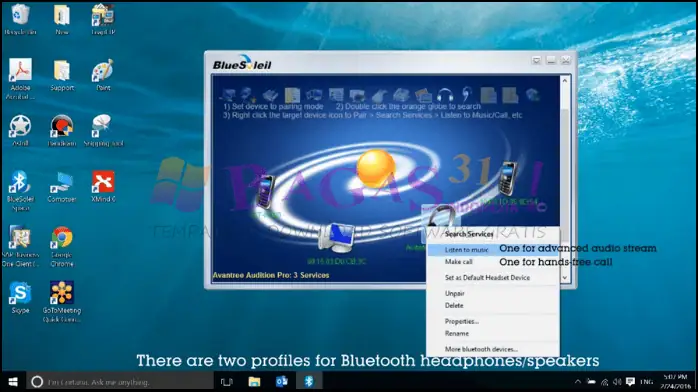Click the BlueSoleil scrollbar down arrow
698x392 pixels.
(x=564, y=278)
